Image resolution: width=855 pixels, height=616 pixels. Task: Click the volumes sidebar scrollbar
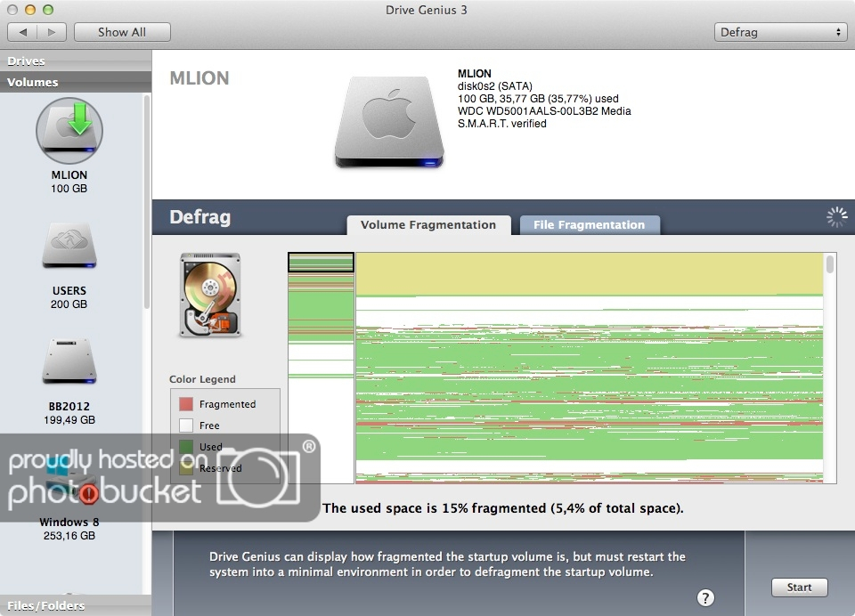coord(147,202)
